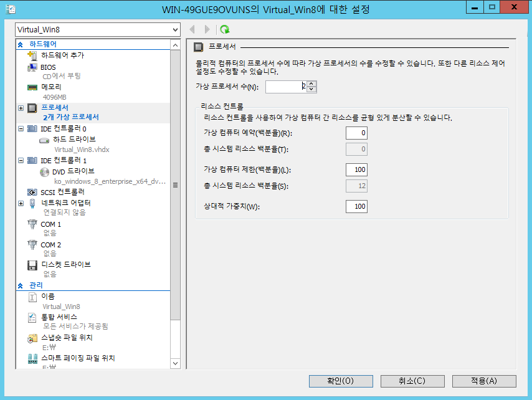The image size is (532, 400).
Task: Select the 통합 서비스 tree item
Action: coord(59,317)
